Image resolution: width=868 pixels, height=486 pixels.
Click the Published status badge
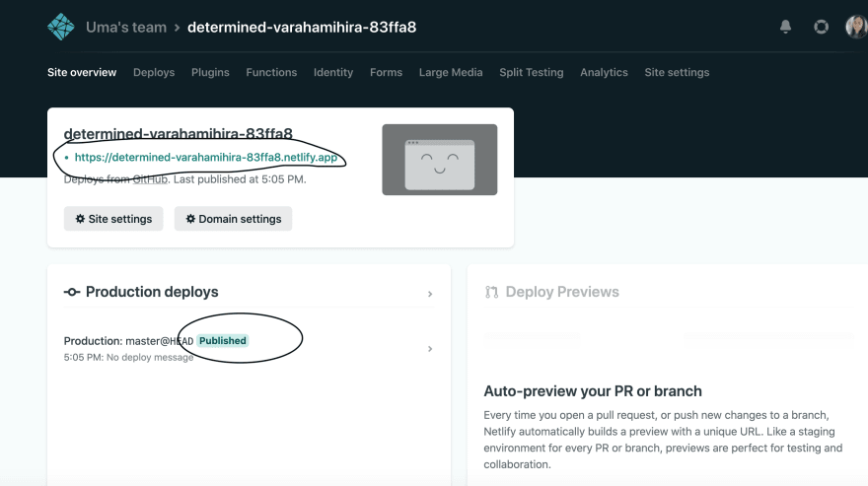tap(223, 340)
